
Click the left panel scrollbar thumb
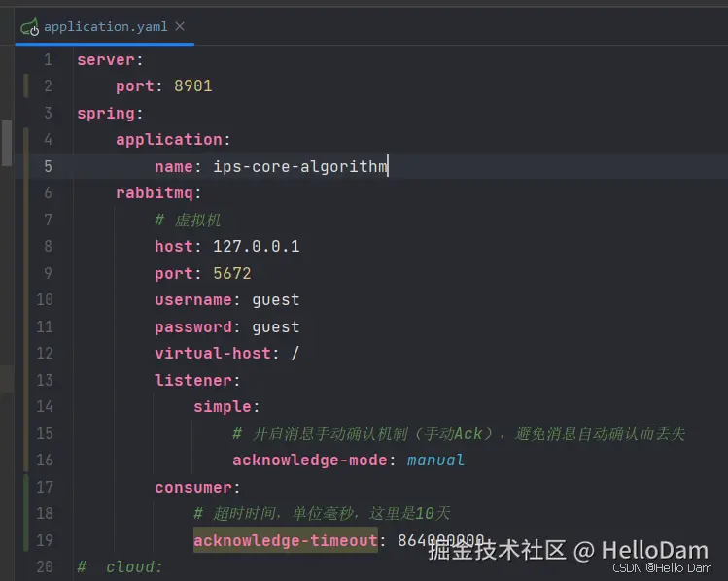tap(7, 143)
